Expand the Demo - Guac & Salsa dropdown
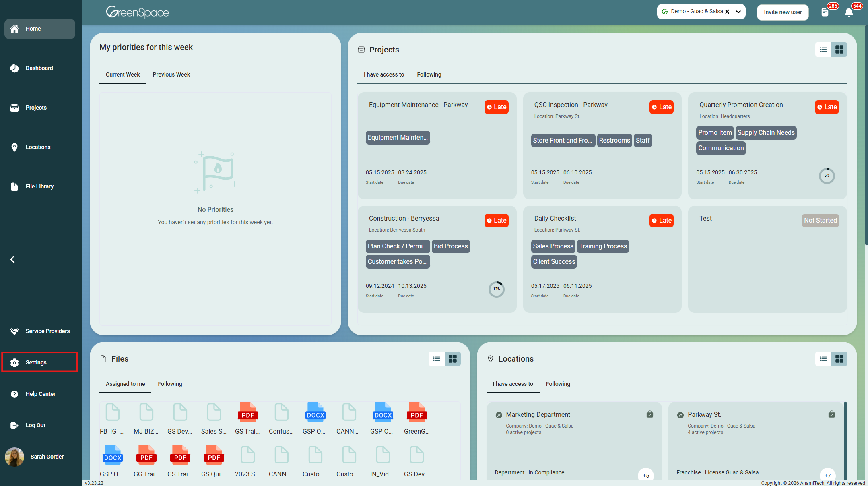This screenshot has width=868, height=486. [x=738, y=12]
